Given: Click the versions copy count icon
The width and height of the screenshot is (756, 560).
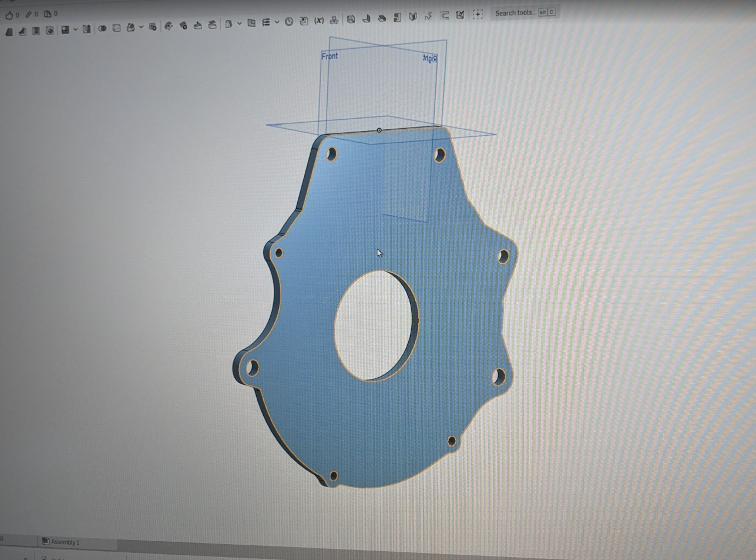Looking at the screenshot, I should (x=48, y=14).
